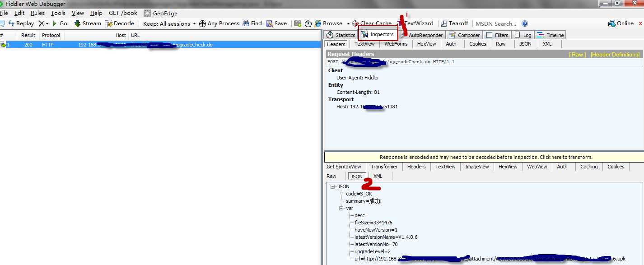Click Clear Cache in toolbar
The image size is (644, 265).
click(372, 23)
